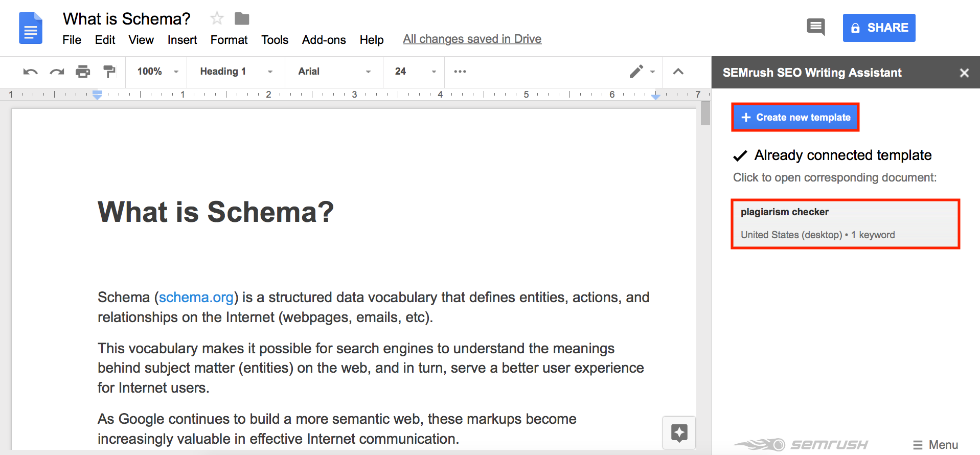Star the document title

coord(217,19)
